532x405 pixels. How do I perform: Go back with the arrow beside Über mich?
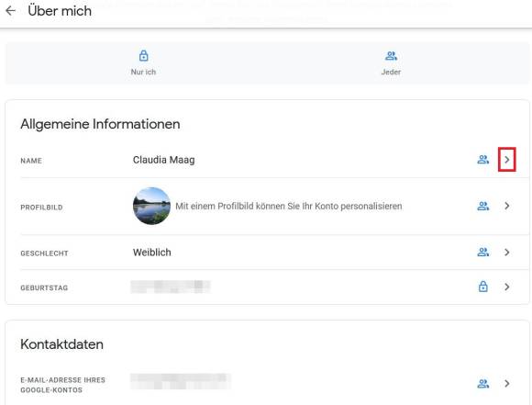point(10,11)
